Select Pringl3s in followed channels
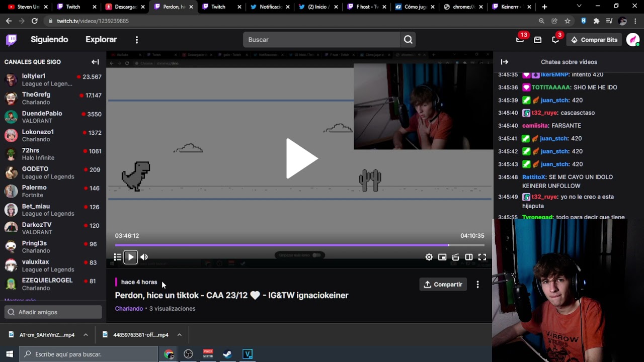The width and height of the screenshot is (644, 362). (x=53, y=247)
